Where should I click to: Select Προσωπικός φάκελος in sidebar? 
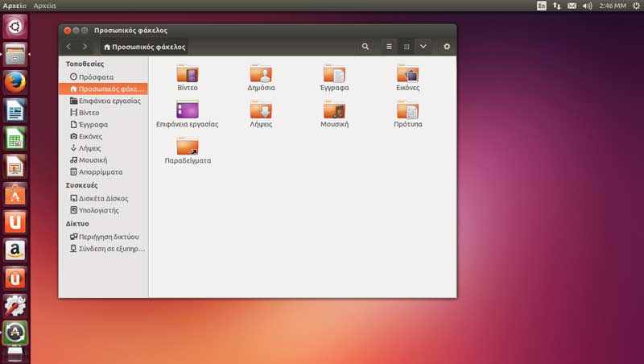pyautogui.click(x=104, y=89)
